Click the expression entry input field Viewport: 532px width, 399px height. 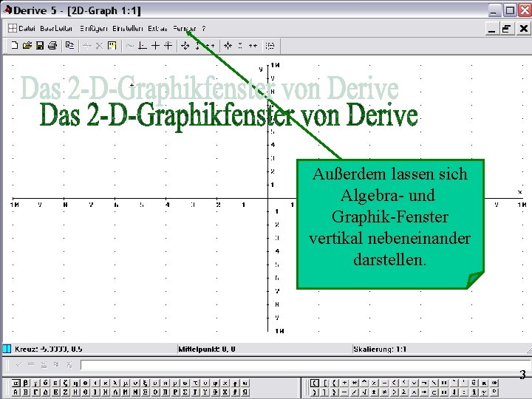[x=306, y=365]
